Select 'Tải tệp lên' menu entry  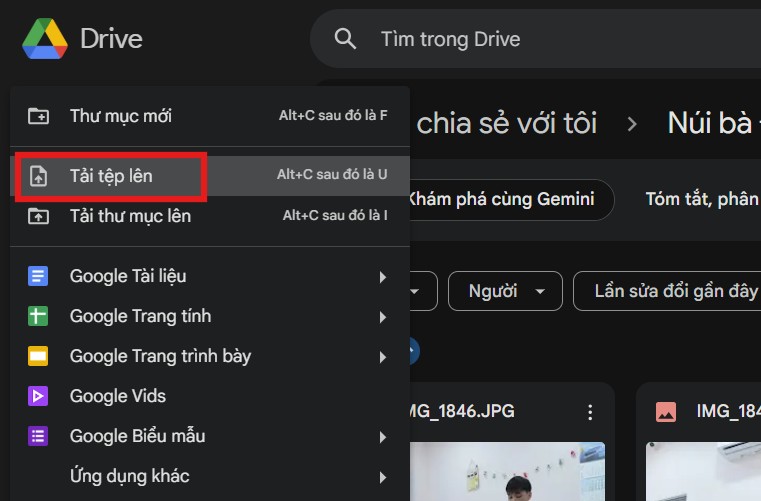[210, 176]
